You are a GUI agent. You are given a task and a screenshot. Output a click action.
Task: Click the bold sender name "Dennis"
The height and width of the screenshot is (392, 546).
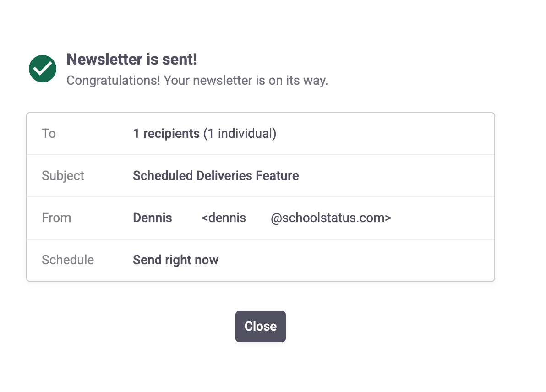153,218
